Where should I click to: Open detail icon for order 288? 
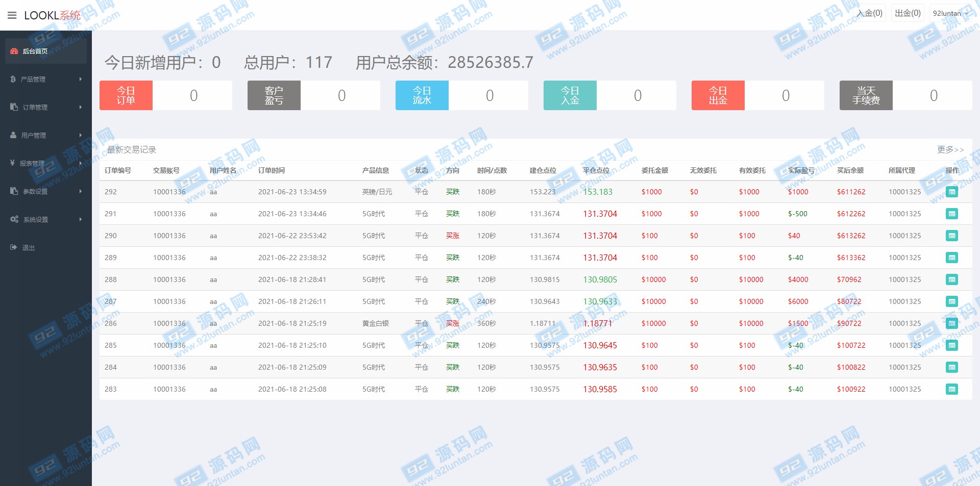[952, 279]
